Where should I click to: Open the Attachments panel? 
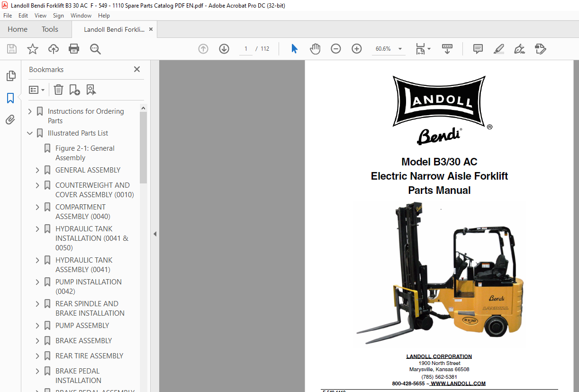coord(10,120)
